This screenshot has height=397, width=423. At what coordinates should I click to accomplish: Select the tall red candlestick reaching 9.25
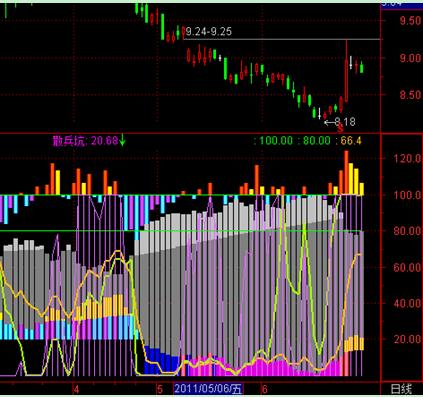pyautogui.click(x=347, y=71)
